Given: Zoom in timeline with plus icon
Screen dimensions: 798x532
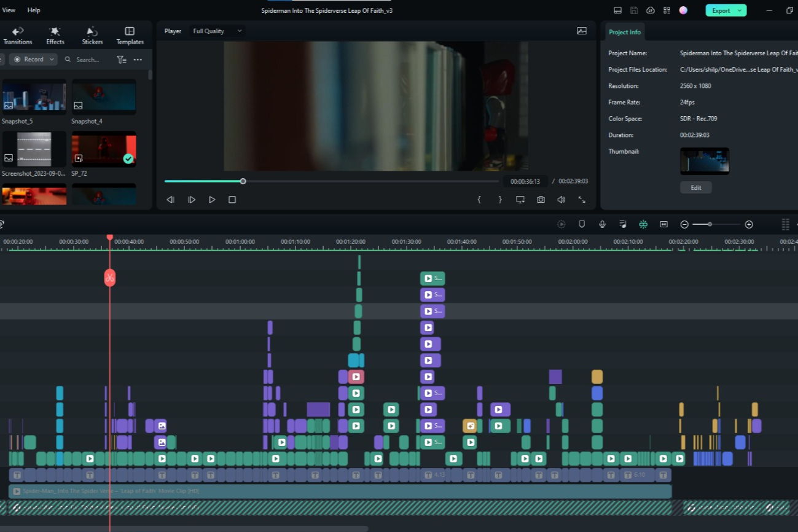Looking at the screenshot, I should click(749, 225).
